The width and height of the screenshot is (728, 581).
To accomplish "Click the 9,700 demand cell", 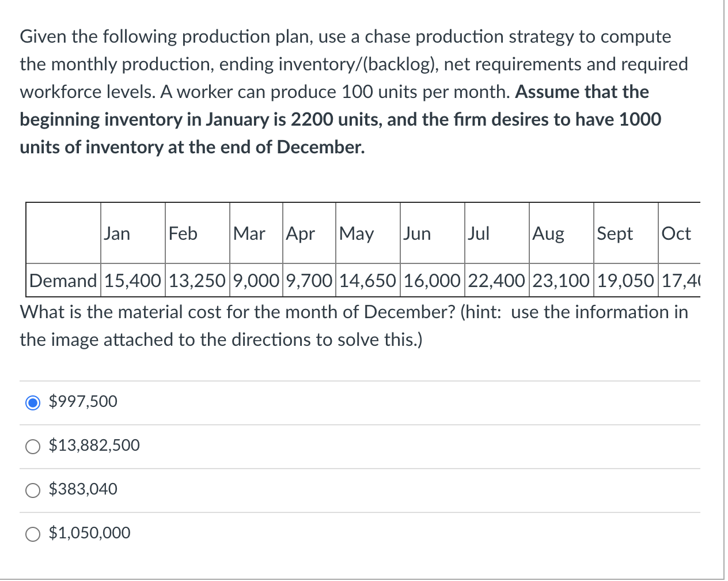I will click(x=309, y=281).
